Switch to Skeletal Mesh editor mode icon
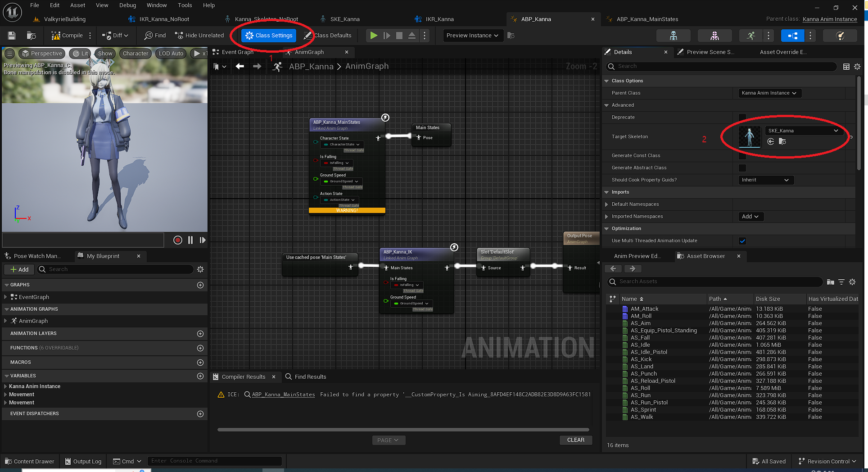 tap(714, 36)
